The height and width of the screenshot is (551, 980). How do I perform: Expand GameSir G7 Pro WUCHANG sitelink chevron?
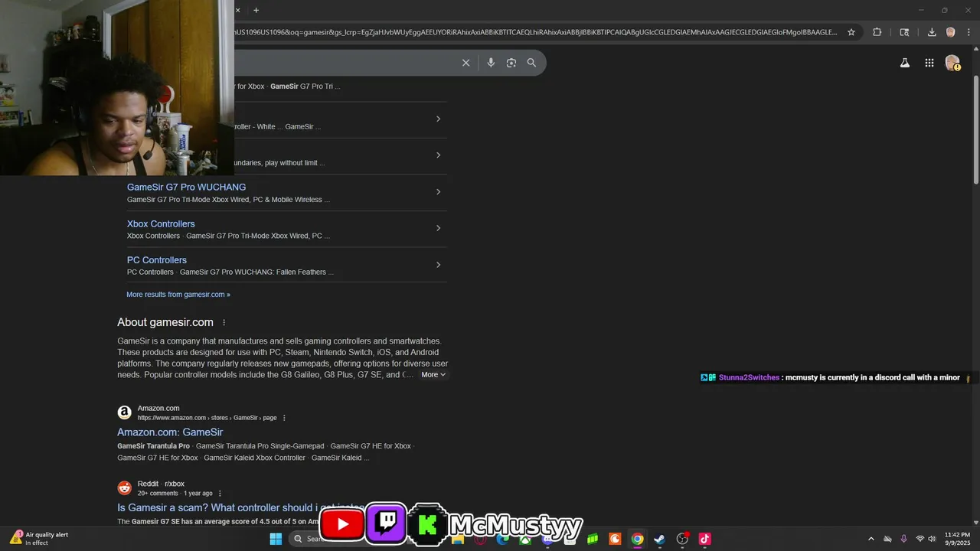coord(438,192)
